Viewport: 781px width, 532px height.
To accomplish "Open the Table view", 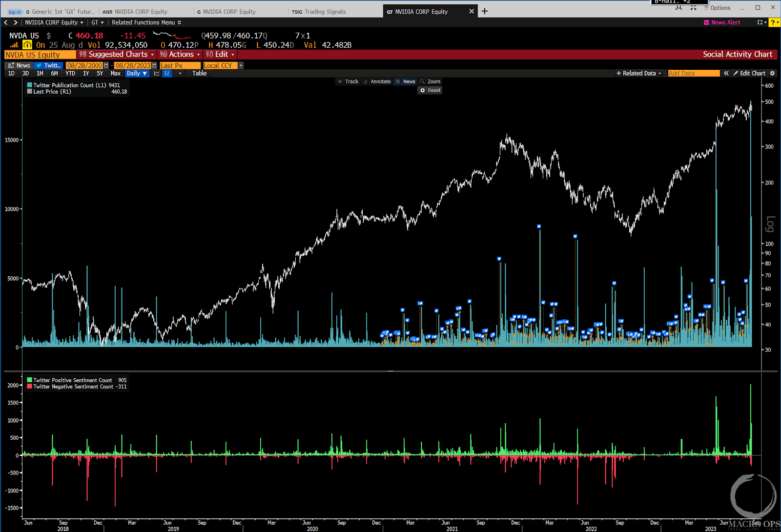I will tap(199, 73).
